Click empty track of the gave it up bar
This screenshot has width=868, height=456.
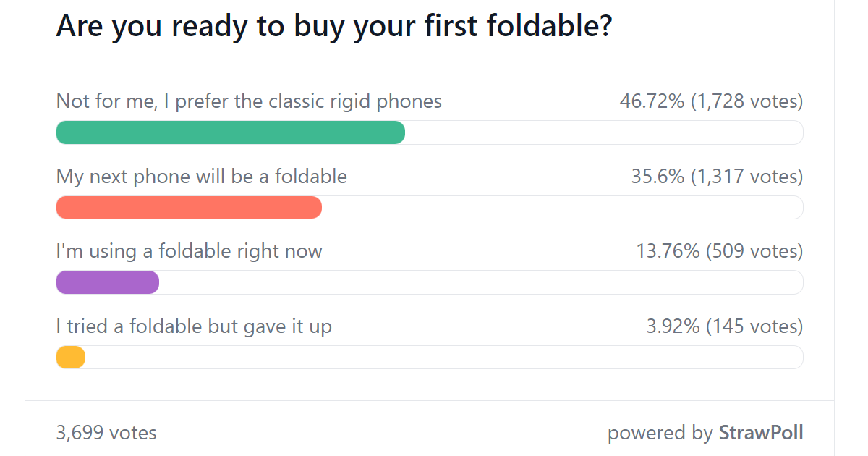[444, 358]
